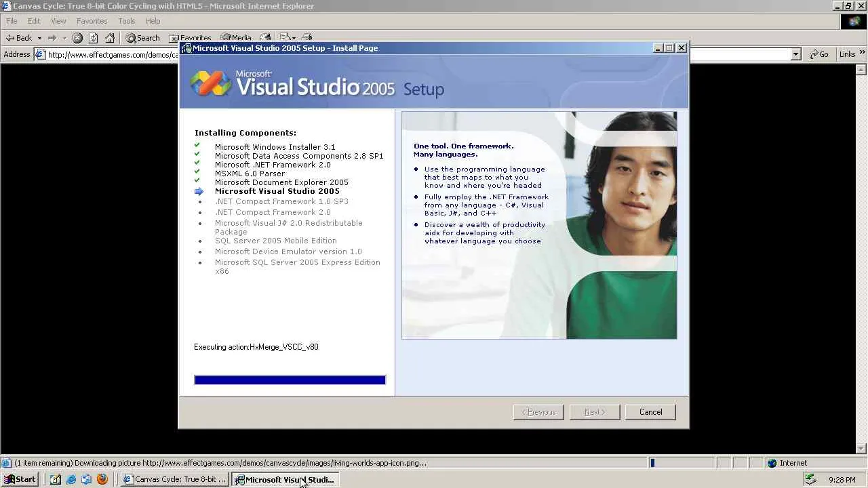Click the 'One tool. One framework.' headline
Image resolution: width=868 pixels, height=488 pixels.
point(464,146)
